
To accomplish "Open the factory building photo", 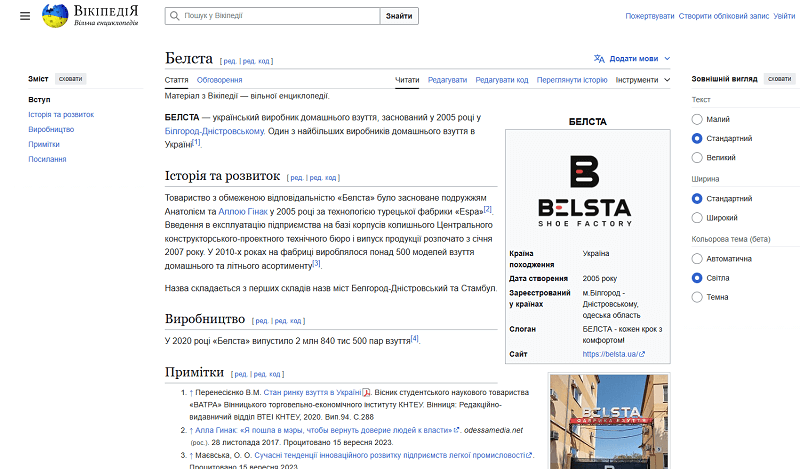I will tap(609, 422).
